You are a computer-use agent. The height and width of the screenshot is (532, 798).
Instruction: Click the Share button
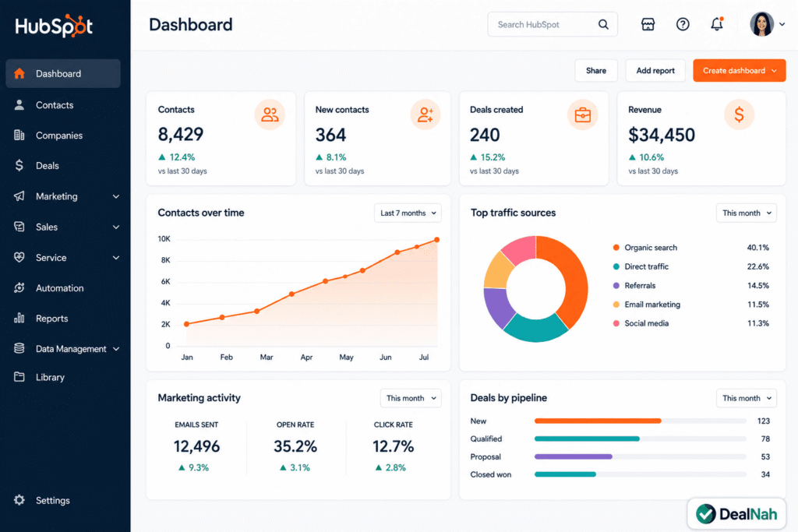[x=596, y=71]
